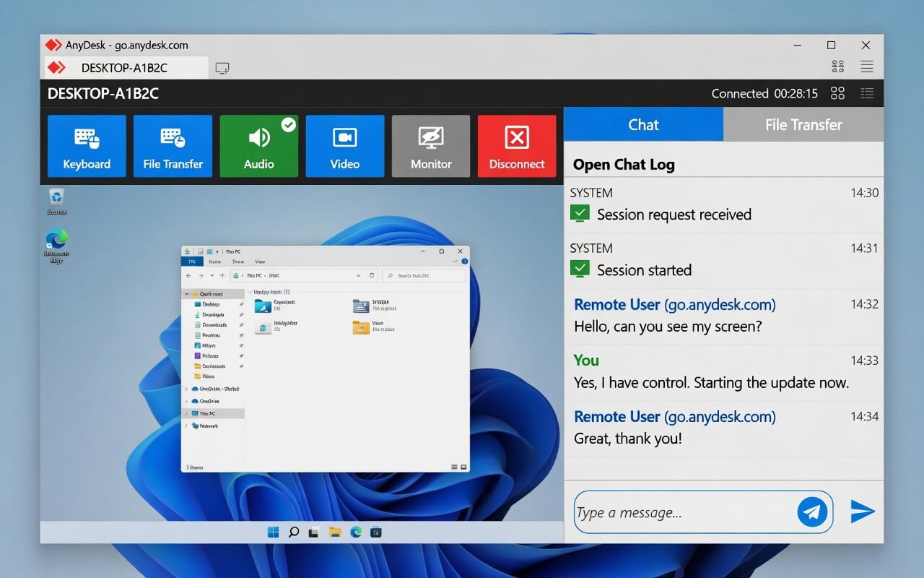924x578 pixels.
Task: Click the Keyboard button in the session toolbar
Action: click(87, 146)
